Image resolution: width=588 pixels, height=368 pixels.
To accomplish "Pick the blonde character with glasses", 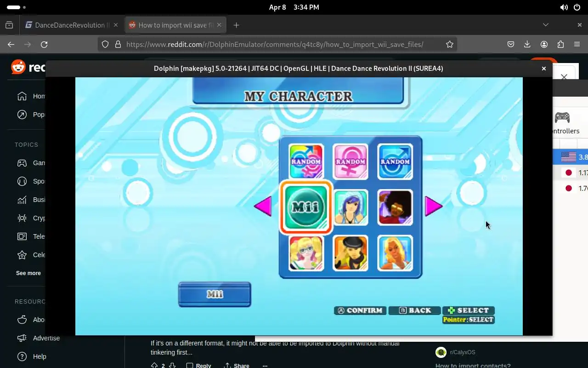I will tap(306, 253).
